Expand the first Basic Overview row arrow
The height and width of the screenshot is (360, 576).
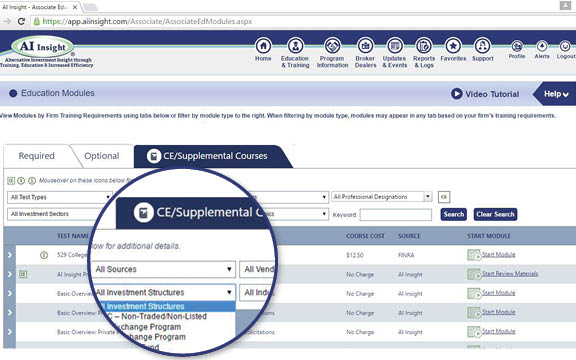[x=10, y=293]
